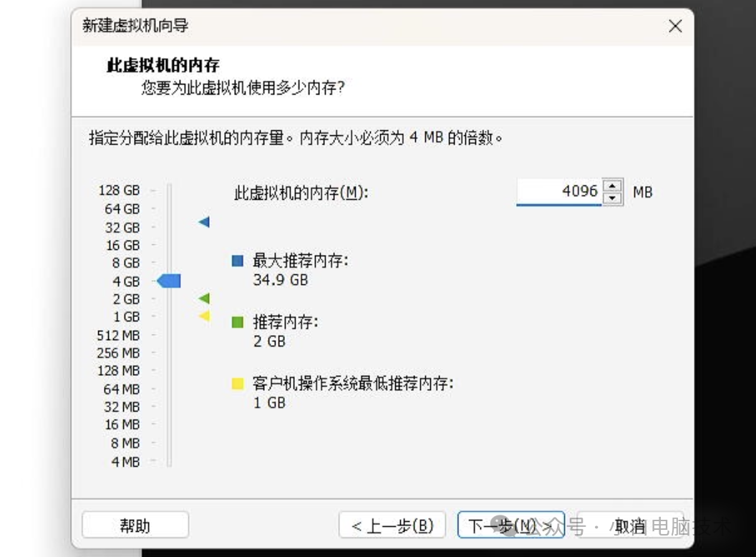756x557 pixels.
Task: Increase memory using the spinner up arrow
Action: click(x=613, y=187)
